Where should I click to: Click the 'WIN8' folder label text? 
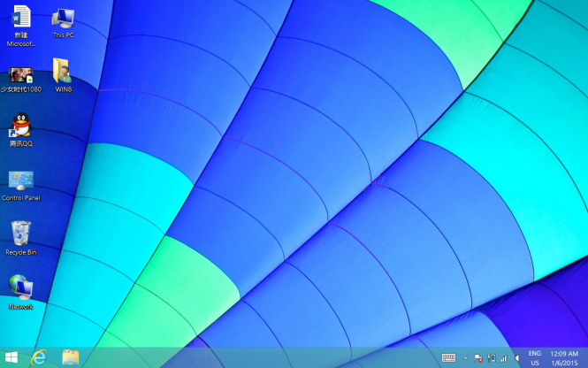pos(64,89)
